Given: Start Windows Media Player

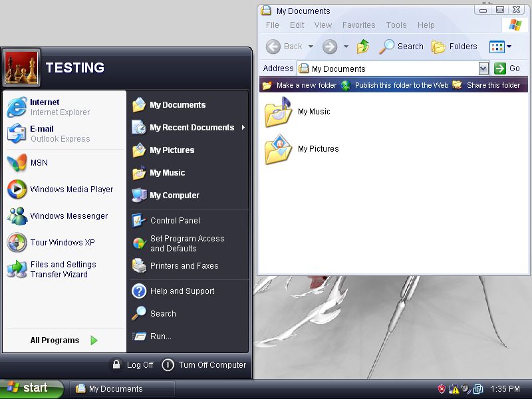Looking at the screenshot, I should pos(65,189).
